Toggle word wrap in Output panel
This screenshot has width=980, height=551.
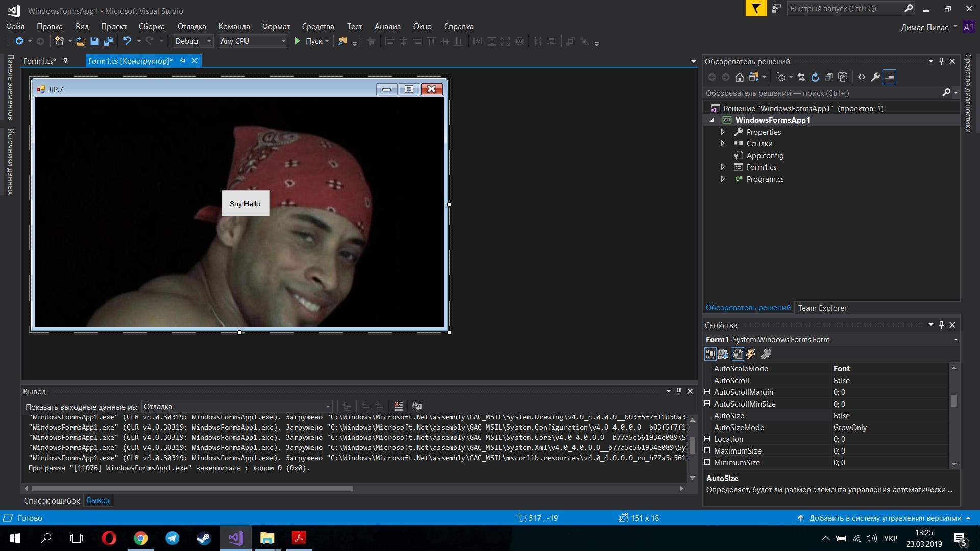[417, 406]
